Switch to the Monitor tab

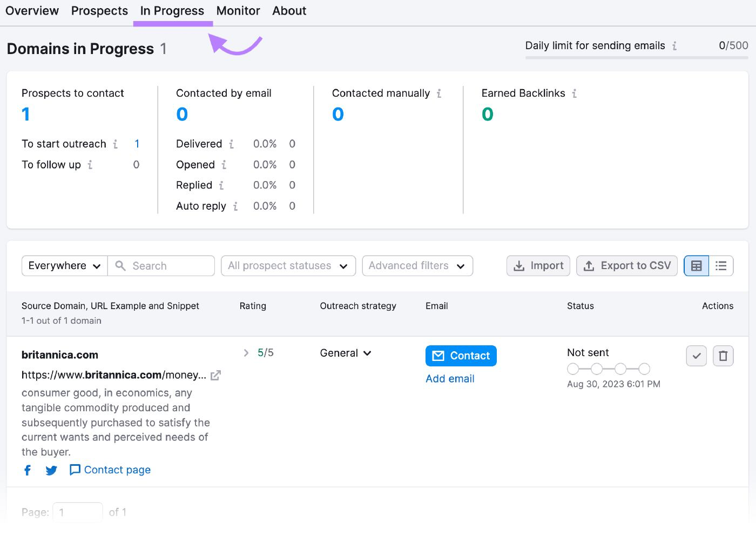pos(238,10)
